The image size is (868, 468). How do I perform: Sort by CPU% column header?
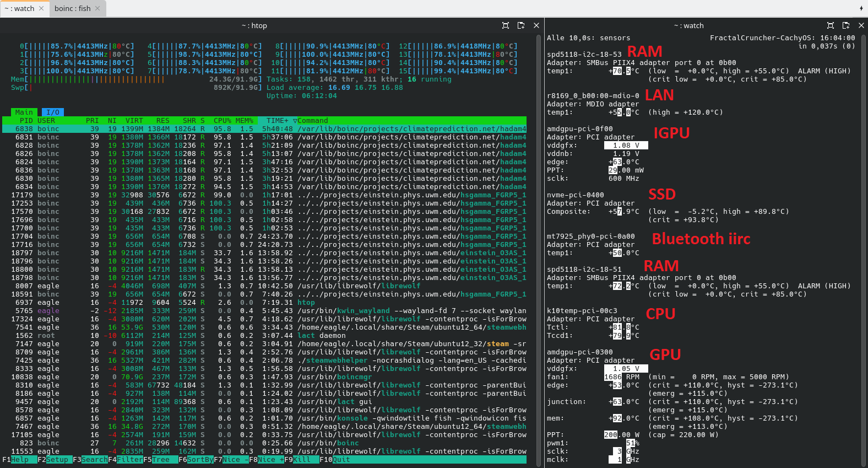[223, 121]
